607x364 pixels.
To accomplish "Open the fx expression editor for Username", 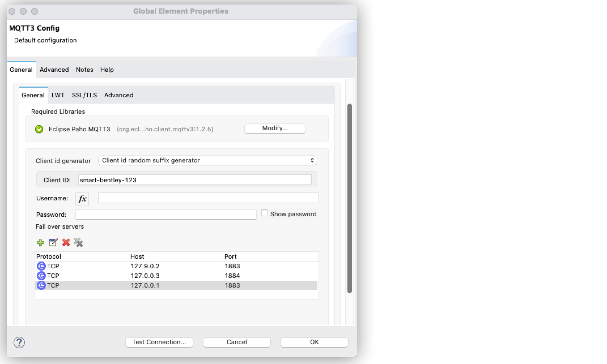I will coord(82,199).
